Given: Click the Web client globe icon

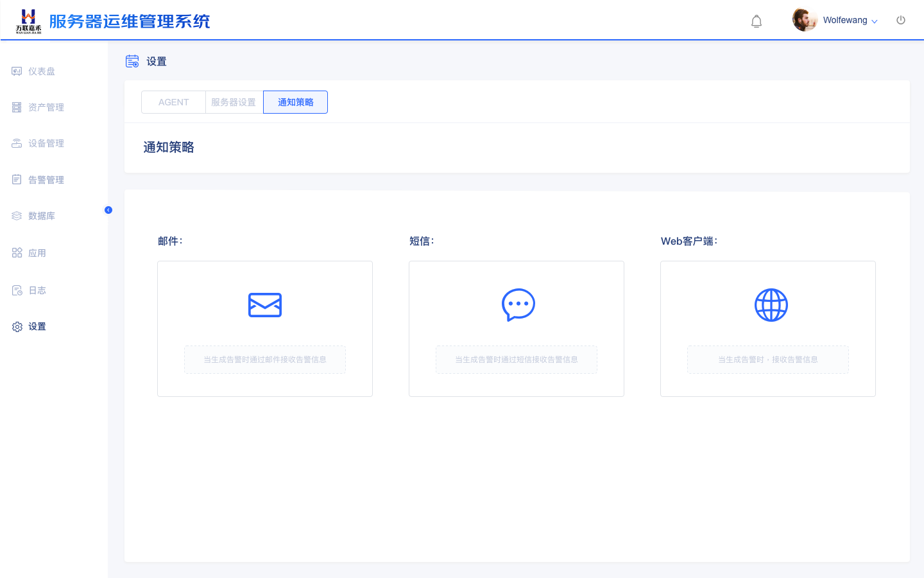Looking at the screenshot, I should coord(771,305).
